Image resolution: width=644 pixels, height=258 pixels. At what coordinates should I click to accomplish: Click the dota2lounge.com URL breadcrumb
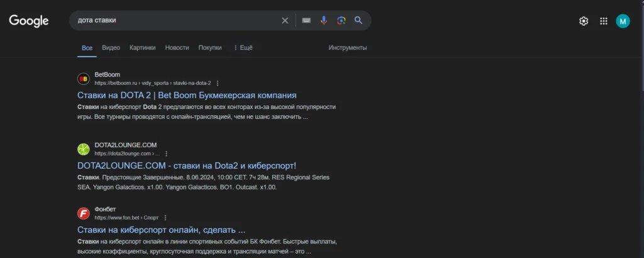(127, 154)
